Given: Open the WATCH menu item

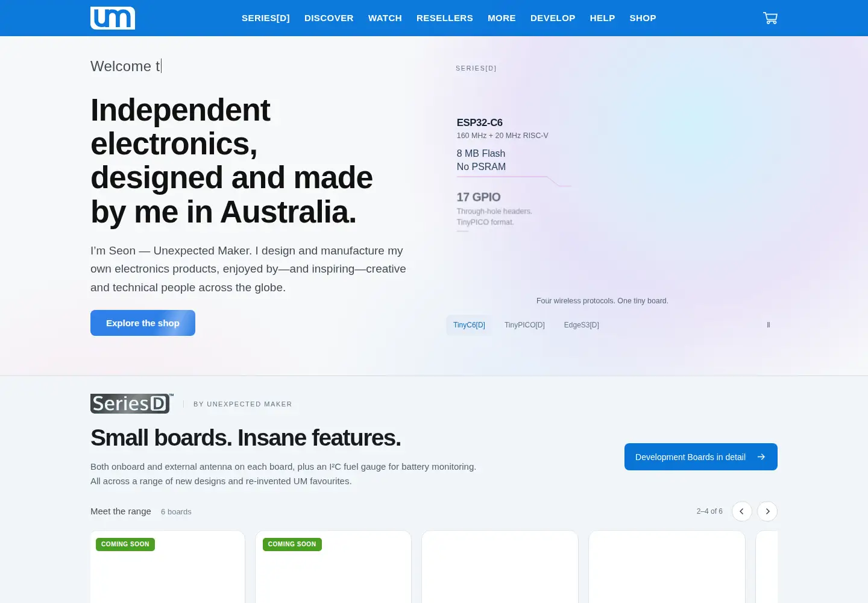Looking at the screenshot, I should [x=385, y=18].
